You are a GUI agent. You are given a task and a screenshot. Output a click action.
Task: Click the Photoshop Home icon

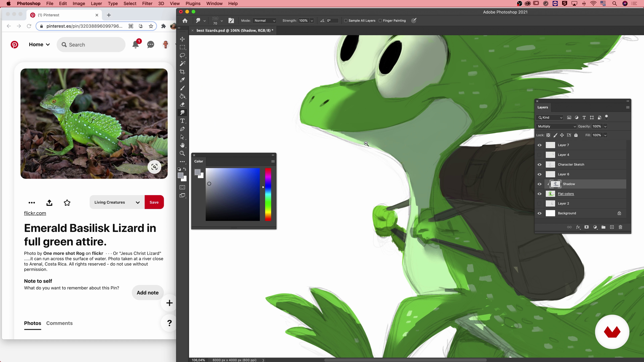pos(185,20)
